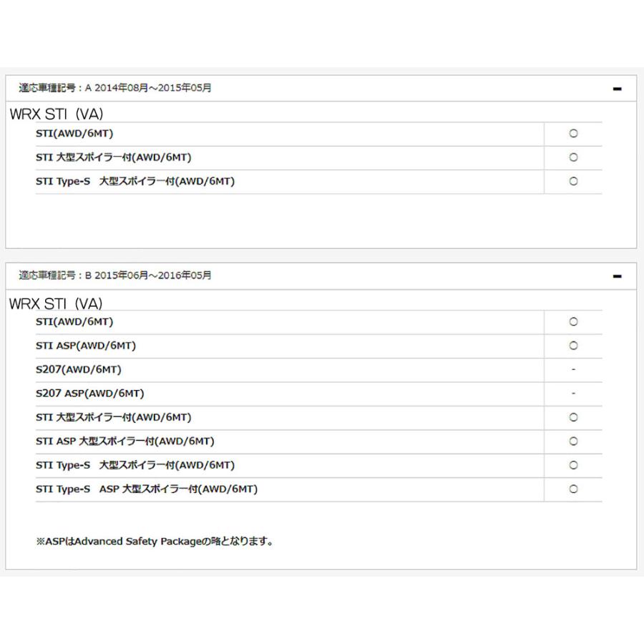
Task: Click dash mark for S207 ASP(AWD/6MT)
Action: 573,394
